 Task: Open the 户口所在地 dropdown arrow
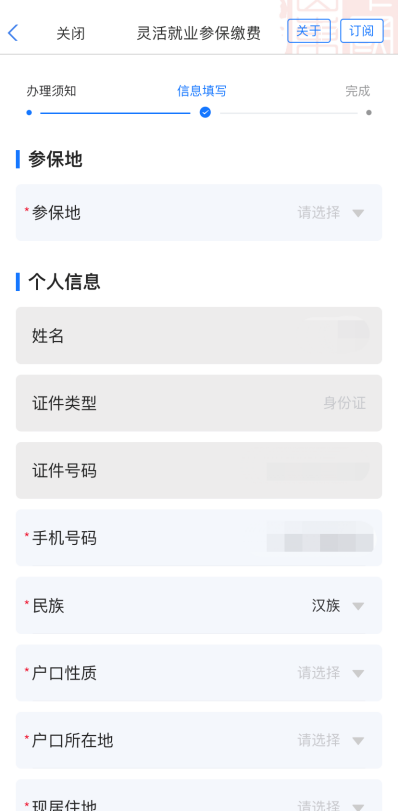358,741
